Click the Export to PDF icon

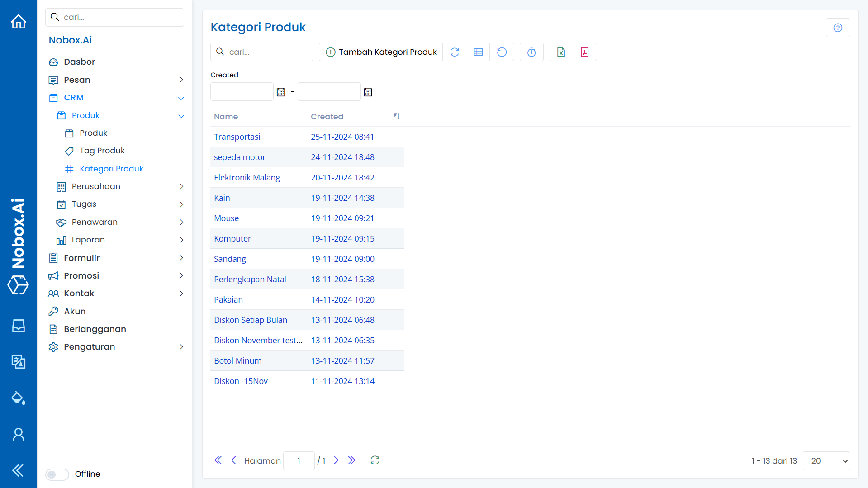point(584,52)
